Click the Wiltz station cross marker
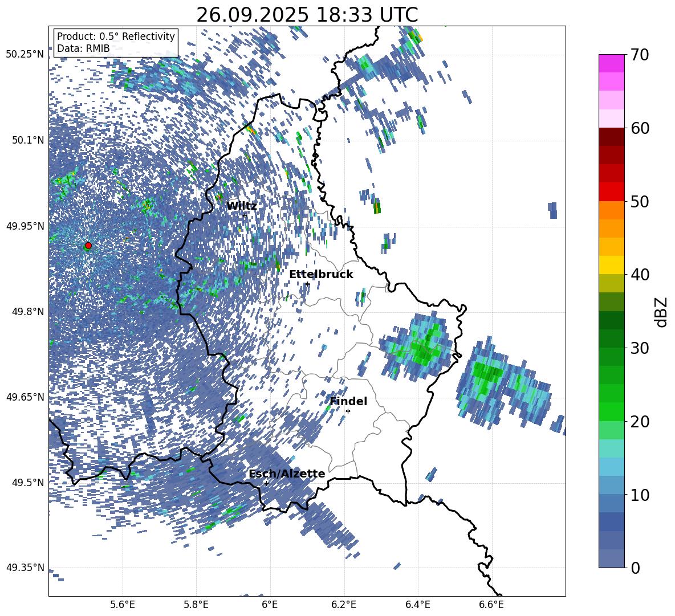 point(245,215)
